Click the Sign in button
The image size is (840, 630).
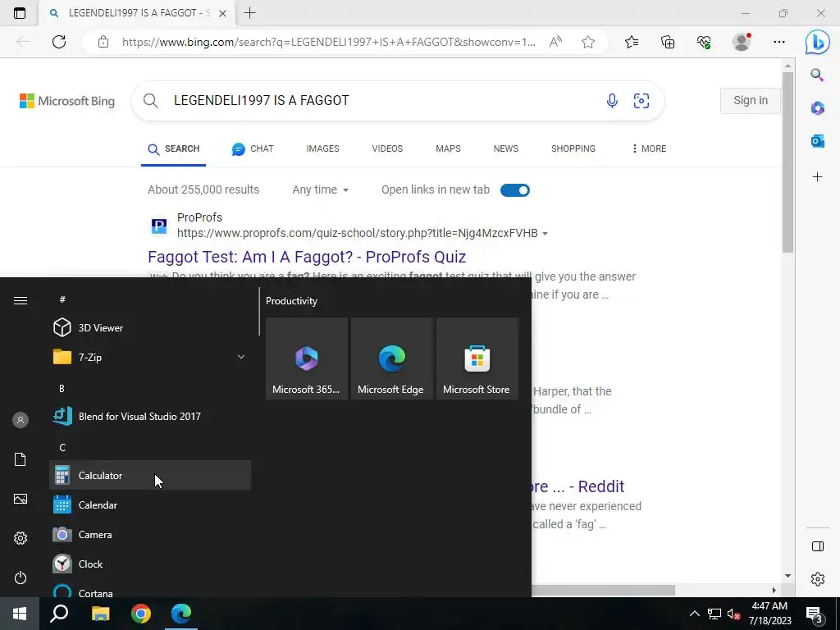(x=750, y=100)
